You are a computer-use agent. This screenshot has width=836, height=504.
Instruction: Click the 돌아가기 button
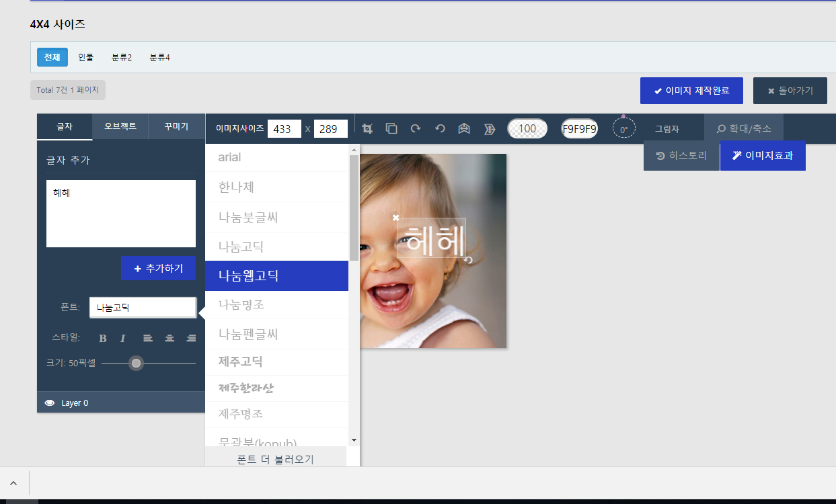pyautogui.click(x=790, y=91)
